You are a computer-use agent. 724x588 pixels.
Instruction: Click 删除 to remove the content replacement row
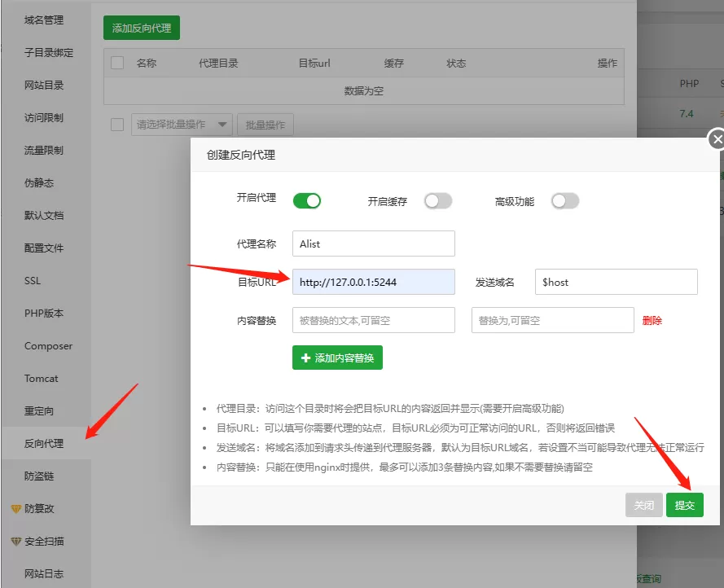[x=652, y=320]
